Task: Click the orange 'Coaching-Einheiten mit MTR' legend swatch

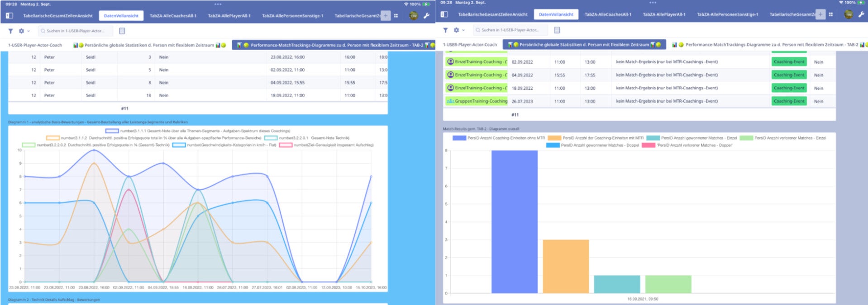Action: [x=554, y=138]
